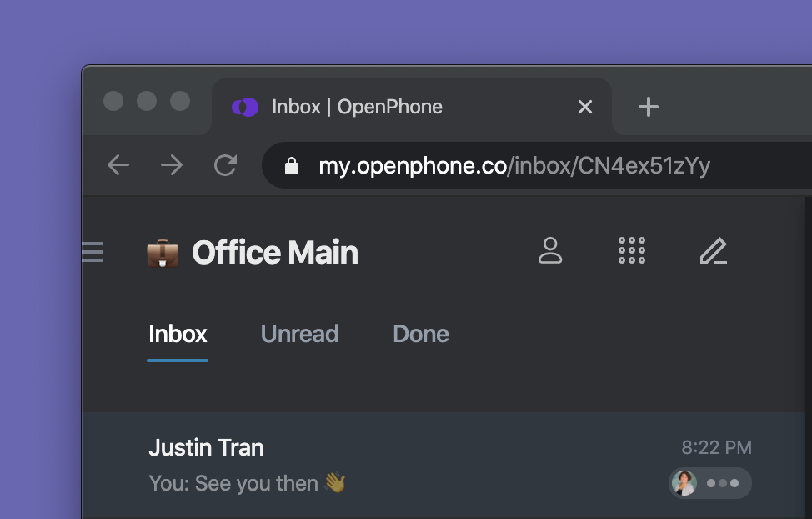The height and width of the screenshot is (519, 812).
Task: Click the 8:22 PM timestamp
Action: tap(716, 447)
